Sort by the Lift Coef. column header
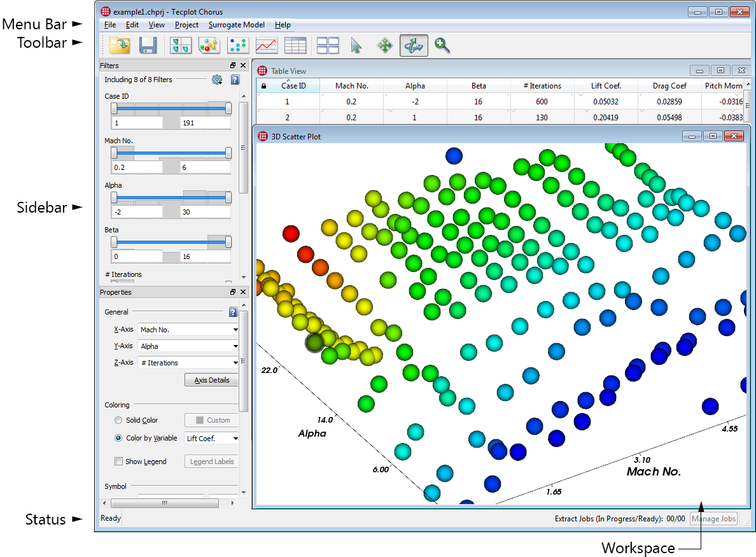The width and height of the screenshot is (756, 557). tap(606, 86)
